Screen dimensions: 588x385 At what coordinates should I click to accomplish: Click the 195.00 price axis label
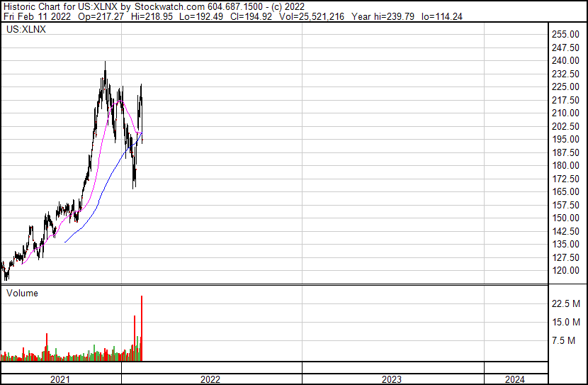tap(565, 139)
